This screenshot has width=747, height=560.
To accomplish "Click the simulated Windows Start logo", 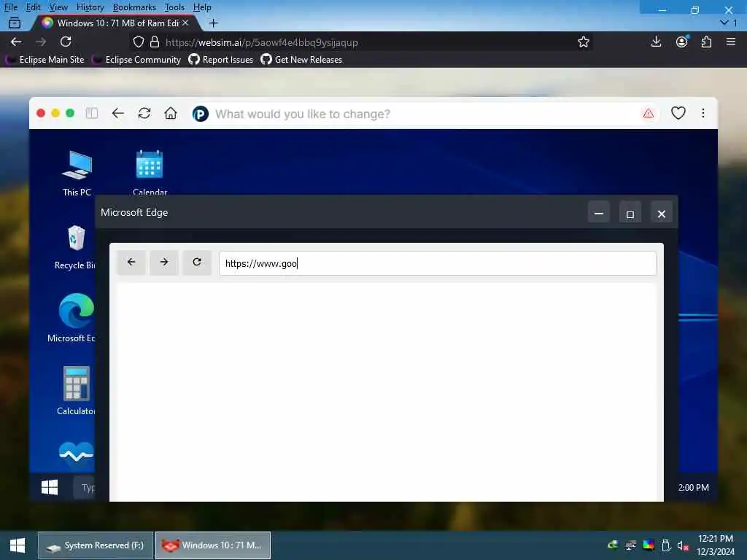I will (50, 487).
